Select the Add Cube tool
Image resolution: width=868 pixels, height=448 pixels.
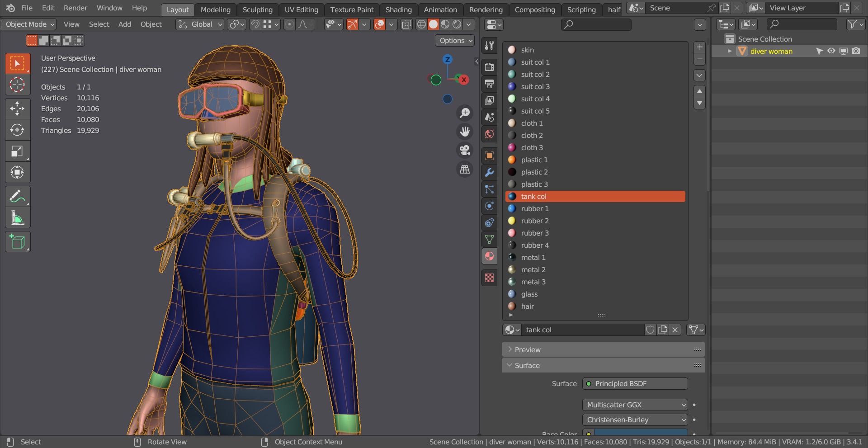tap(18, 242)
